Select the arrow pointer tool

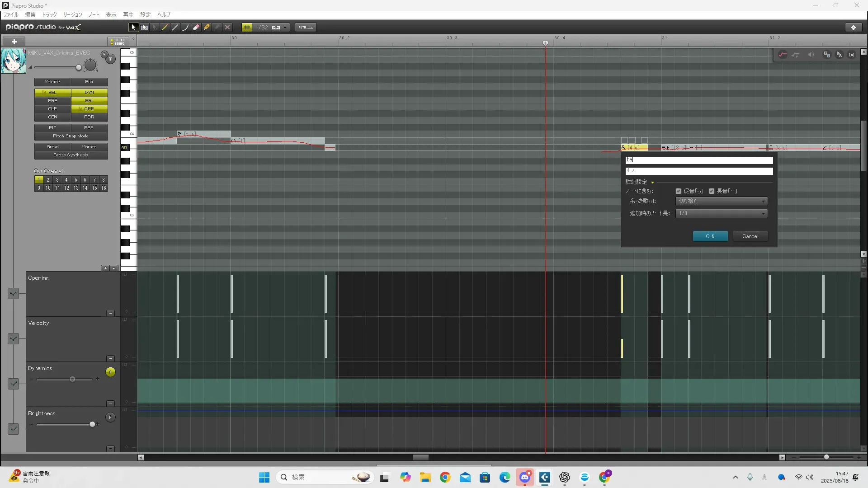pyautogui.click(x=133, y=28)
